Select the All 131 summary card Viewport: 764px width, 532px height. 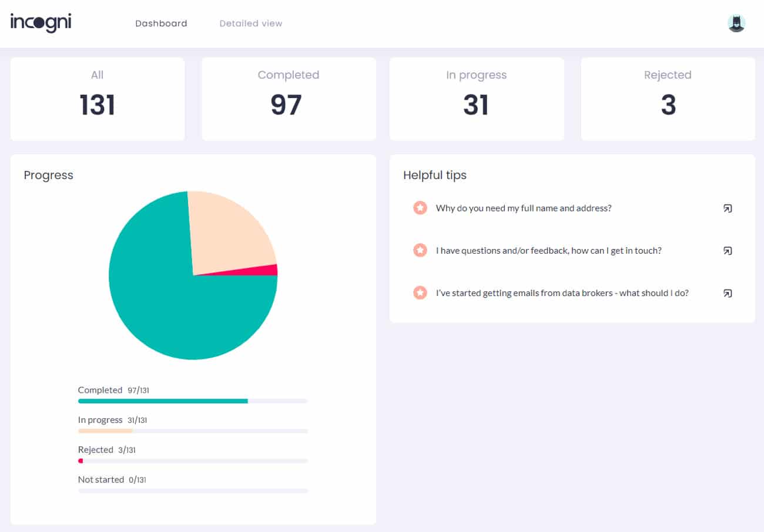(98, 99)
